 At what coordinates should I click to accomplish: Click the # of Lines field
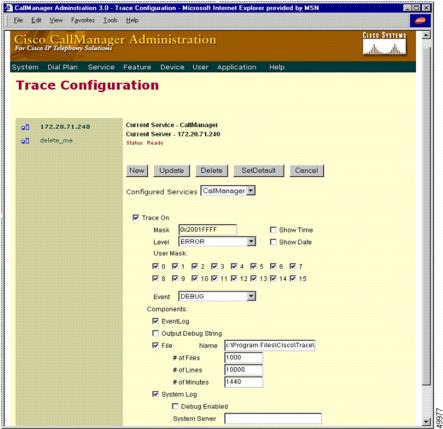pyautogui.click(x=243, y=370)
